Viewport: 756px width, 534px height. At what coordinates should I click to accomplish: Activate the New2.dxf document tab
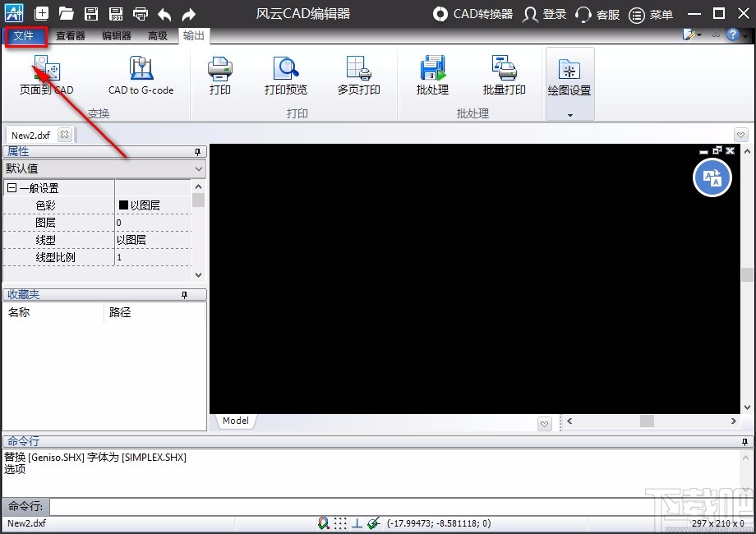point(31,135)
